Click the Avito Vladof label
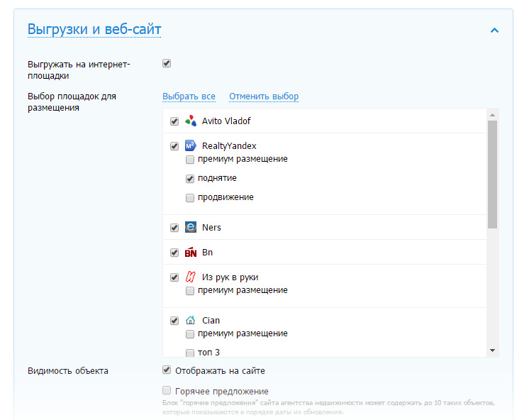 (x=226, y=121)
